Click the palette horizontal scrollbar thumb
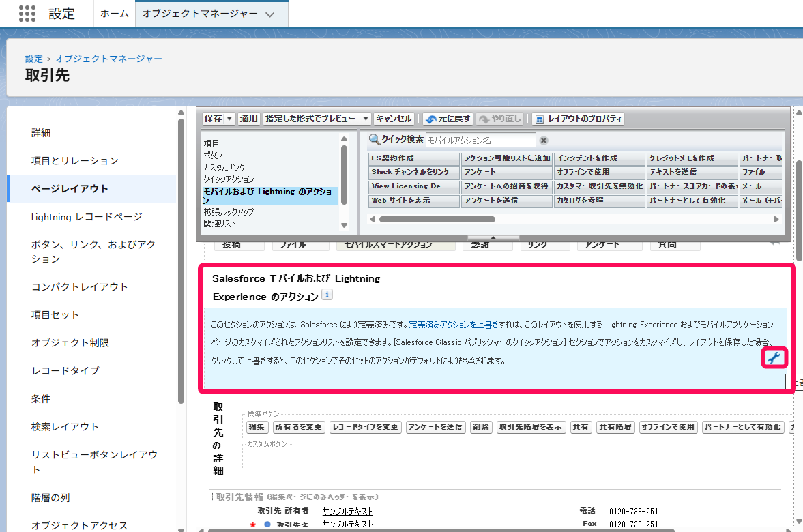This screenshot has width=803, height=532. click(437, 219)
